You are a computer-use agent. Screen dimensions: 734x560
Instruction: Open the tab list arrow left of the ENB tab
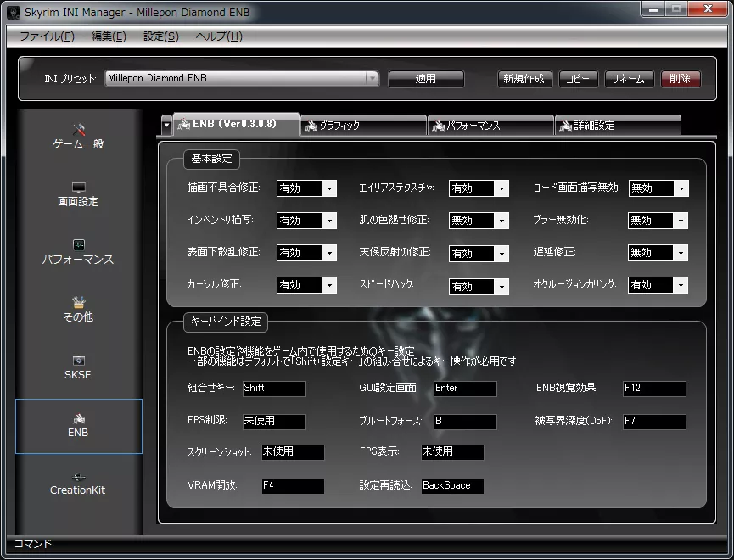tap(166, 125)
